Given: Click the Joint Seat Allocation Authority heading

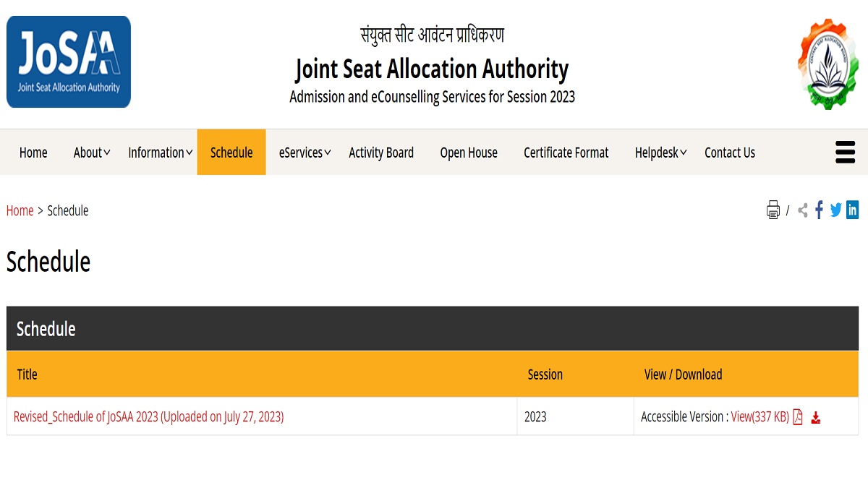Looking at the screenshot, I should [433, 69].
